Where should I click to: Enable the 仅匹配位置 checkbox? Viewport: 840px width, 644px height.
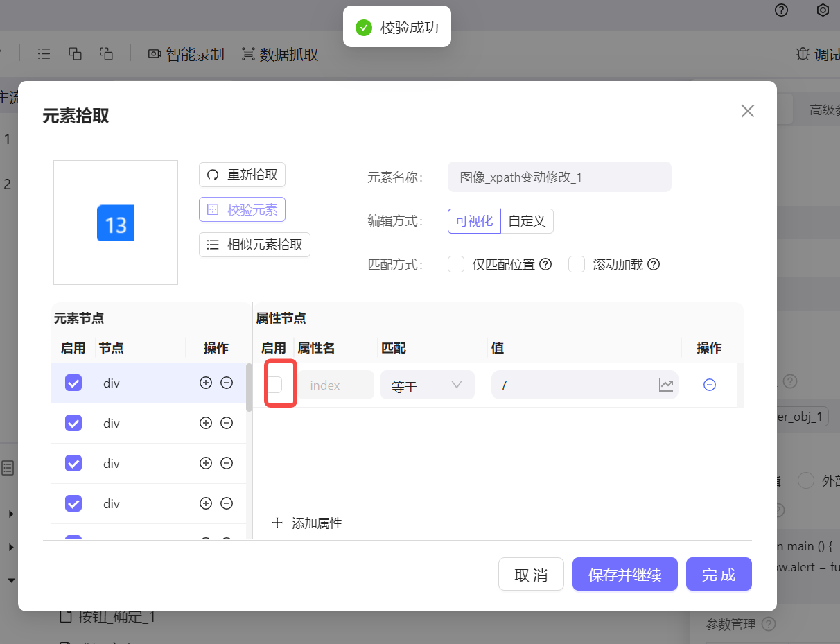coord(455,264)
